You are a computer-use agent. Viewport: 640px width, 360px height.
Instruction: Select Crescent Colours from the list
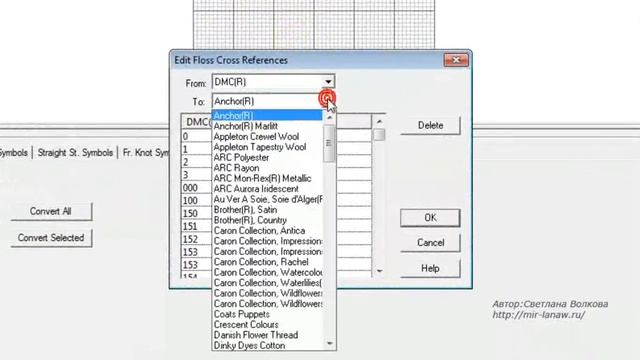[267, 325]
